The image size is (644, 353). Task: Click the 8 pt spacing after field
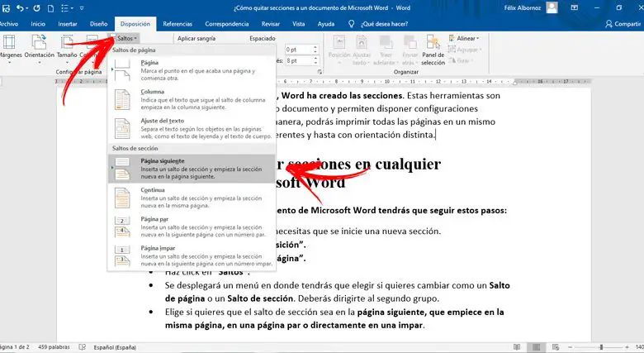(x=299, y=60)
